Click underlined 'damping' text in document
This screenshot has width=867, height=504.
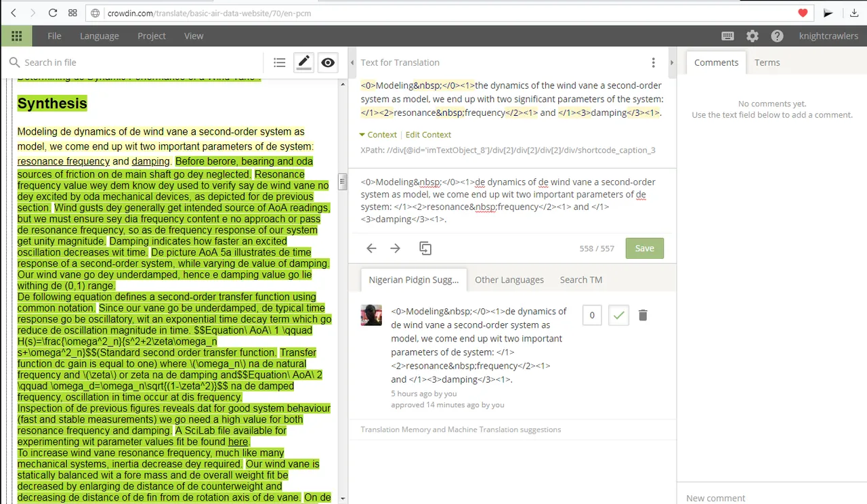coord(150,161)
